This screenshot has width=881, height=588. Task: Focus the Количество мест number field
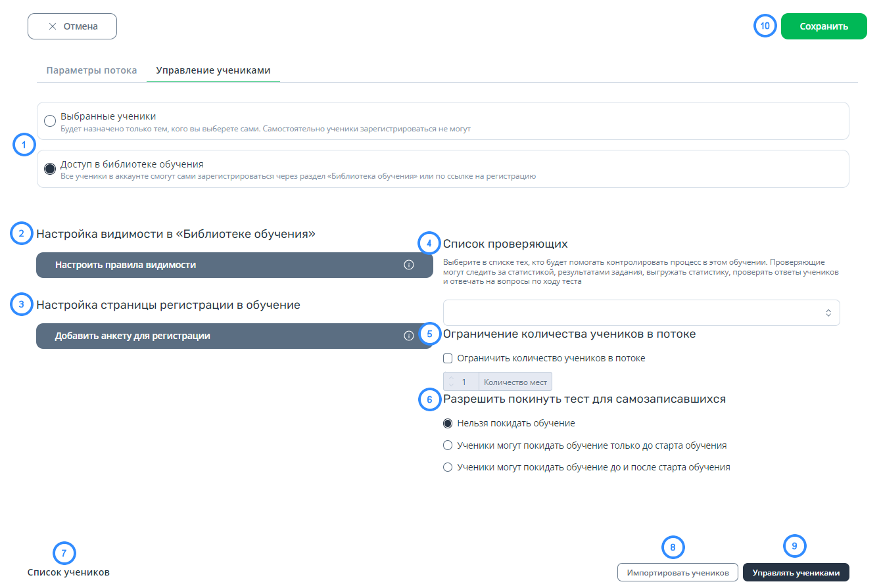(x=464, y=382)
